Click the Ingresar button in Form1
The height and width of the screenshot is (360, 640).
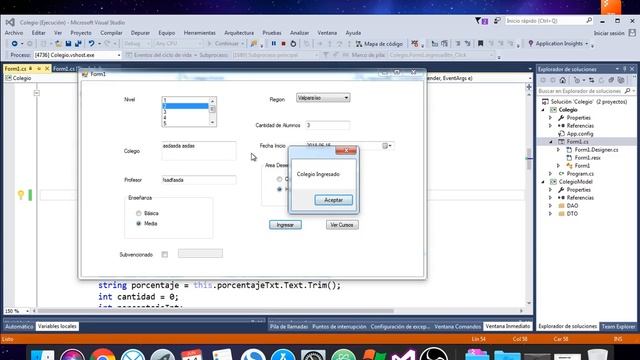(x=285, y=225)
